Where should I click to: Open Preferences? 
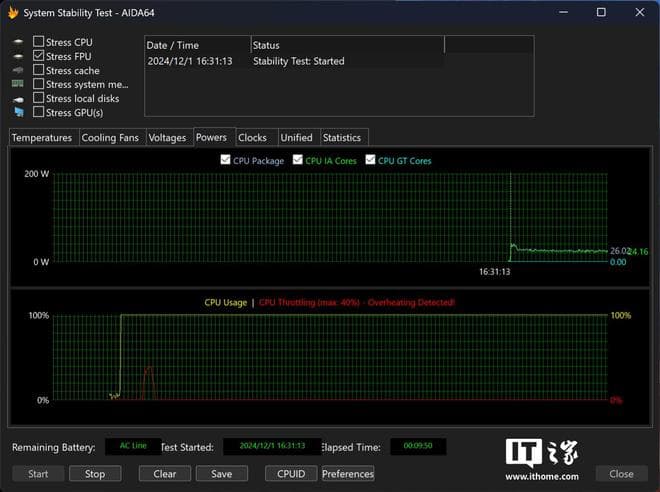pos(348,474)
